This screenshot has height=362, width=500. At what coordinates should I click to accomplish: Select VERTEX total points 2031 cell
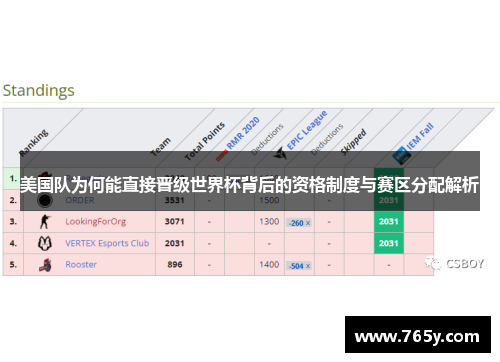175,243
